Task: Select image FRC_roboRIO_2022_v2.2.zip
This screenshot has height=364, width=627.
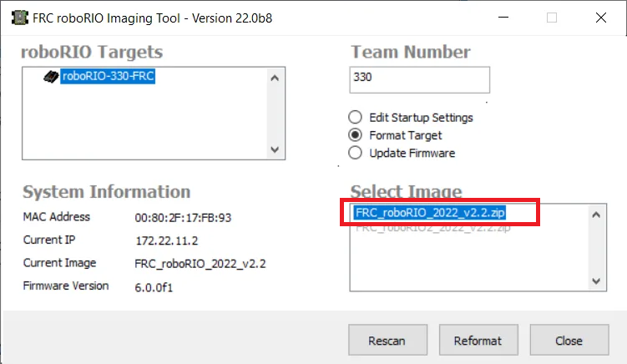Action: click(429, 212)
